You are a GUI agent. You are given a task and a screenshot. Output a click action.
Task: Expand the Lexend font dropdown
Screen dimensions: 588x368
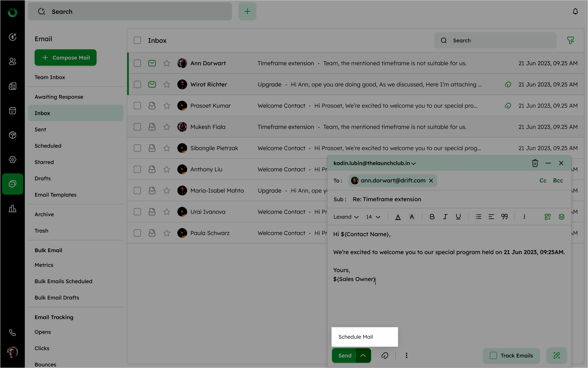pos(346,217)
